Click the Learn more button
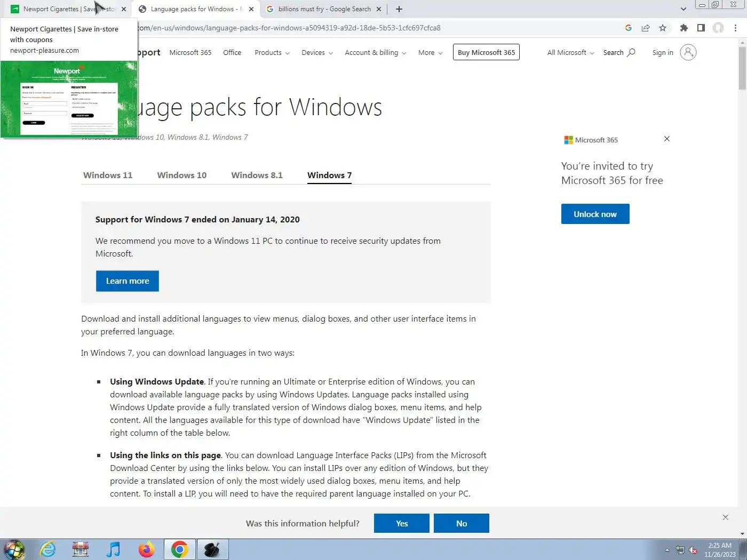 [128, 281]
